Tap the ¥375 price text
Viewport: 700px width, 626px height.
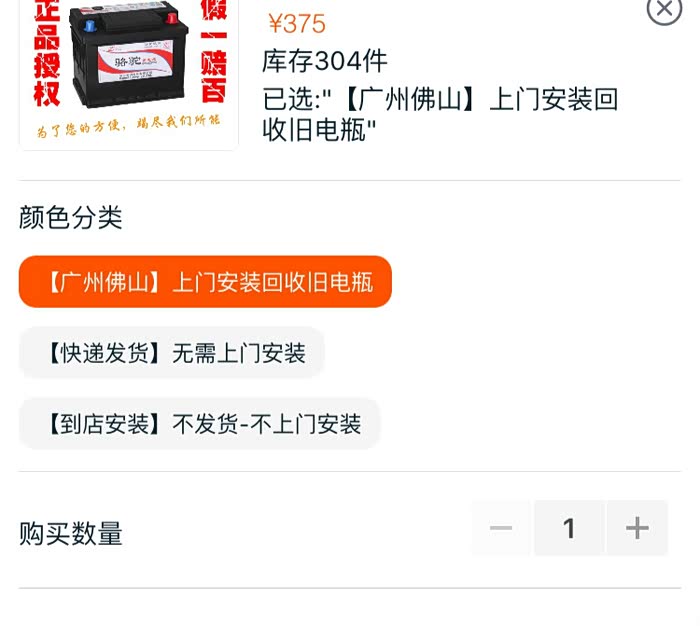point(297,24)
